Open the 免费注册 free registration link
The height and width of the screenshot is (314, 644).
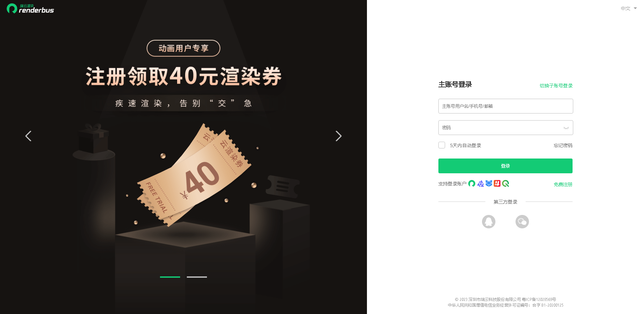(x=563, y=184)
